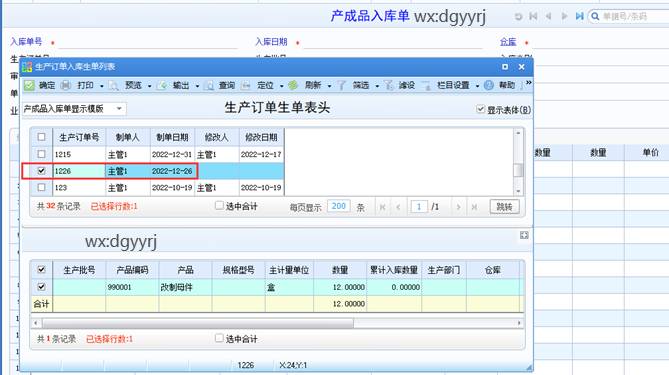Click the 输出 export icon

162,85
